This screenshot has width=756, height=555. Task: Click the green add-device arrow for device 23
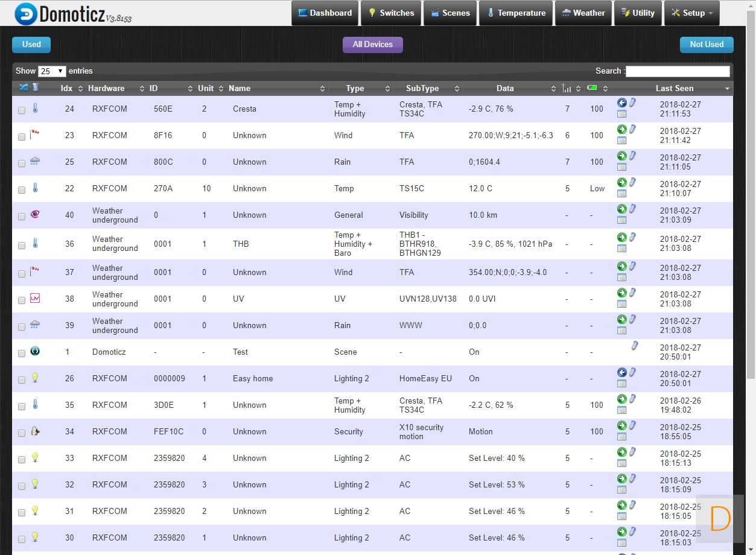621,129
